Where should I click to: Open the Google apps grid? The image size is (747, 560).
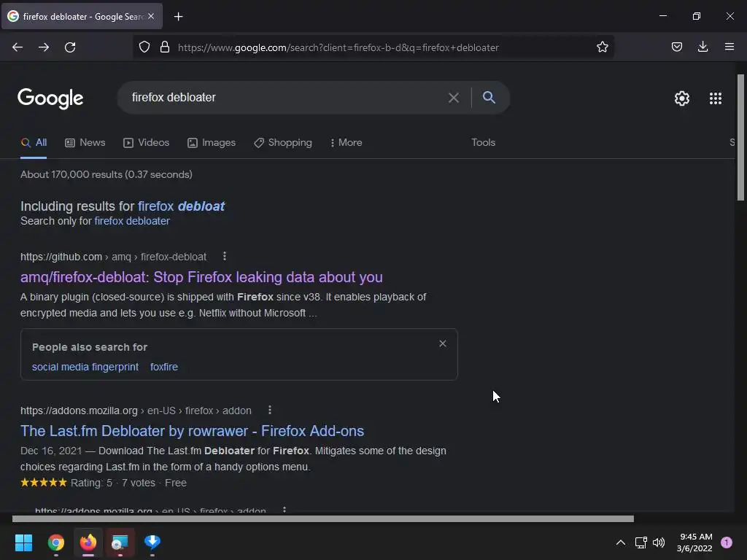715,98
